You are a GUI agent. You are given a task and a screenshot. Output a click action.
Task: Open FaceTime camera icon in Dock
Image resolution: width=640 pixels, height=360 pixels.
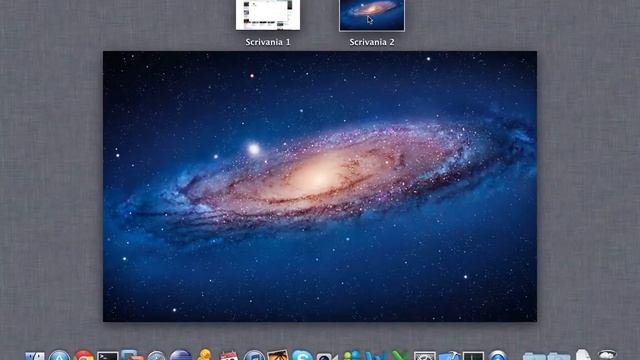pyautogui.click(x=327, y=356)
